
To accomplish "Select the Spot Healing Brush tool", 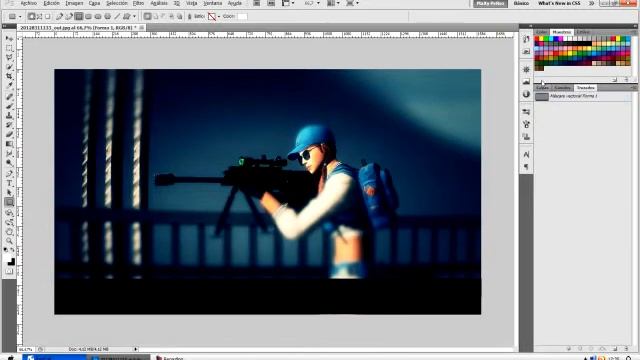I will pyautogui.click(x=9, y=97).
